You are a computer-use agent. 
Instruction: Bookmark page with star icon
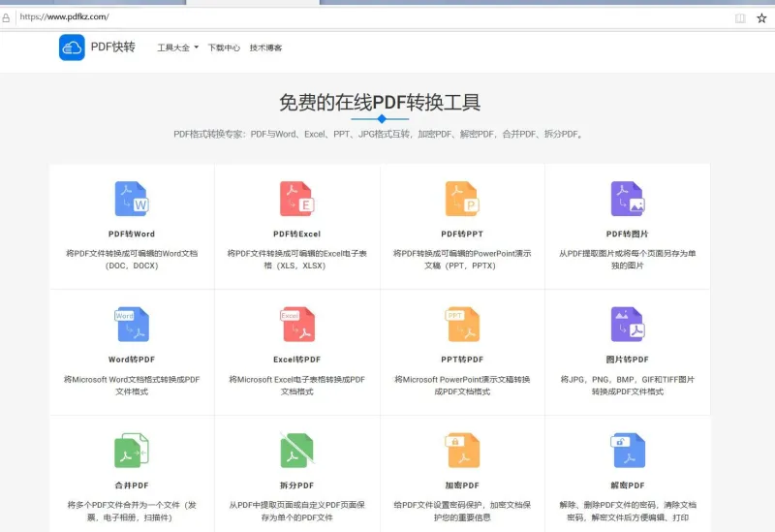click(x=761, y=18)
